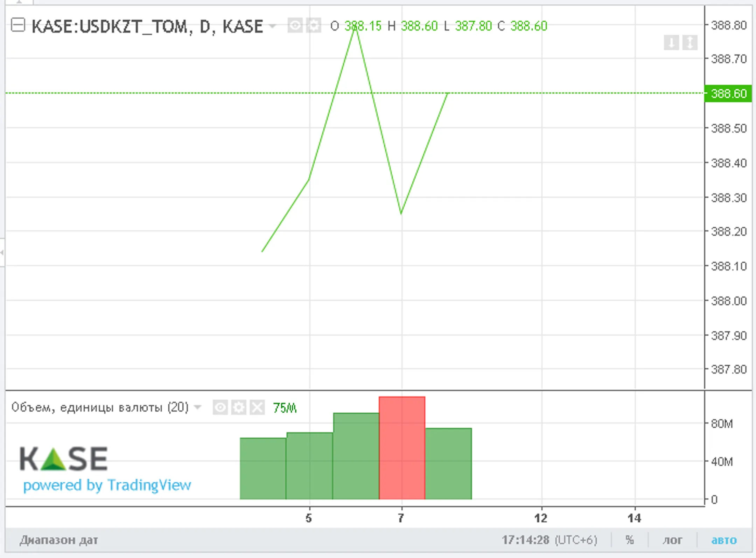Open the Объем indicator dropdown arrow
This screenshot has width=756, height=558.
[x=198, y=407]
